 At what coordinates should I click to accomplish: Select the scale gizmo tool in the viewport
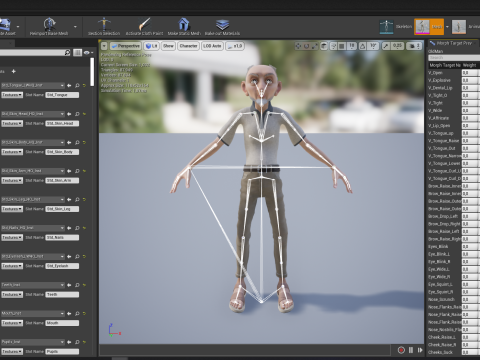pos(314,46)
